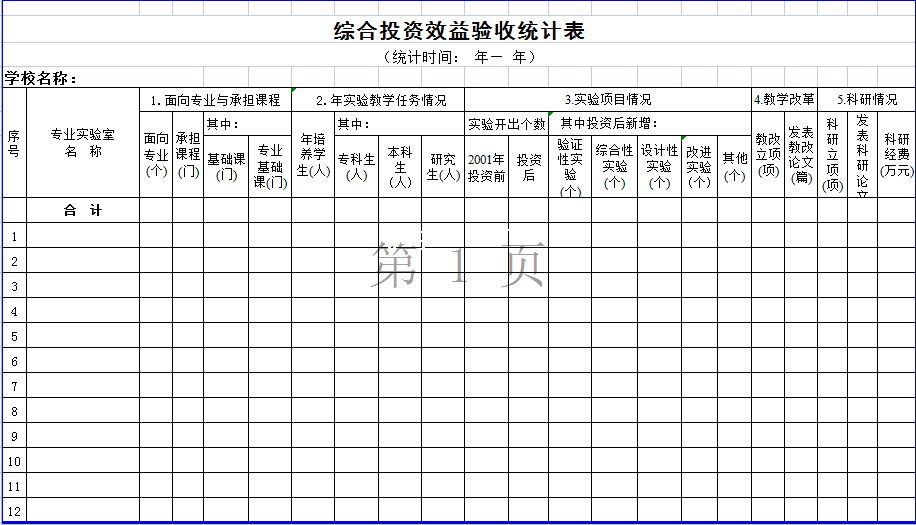Select the 1.面向专业与承担课程 header
Image resolution: width=916 pixels, height=525 pixels.
click(215, 100)
